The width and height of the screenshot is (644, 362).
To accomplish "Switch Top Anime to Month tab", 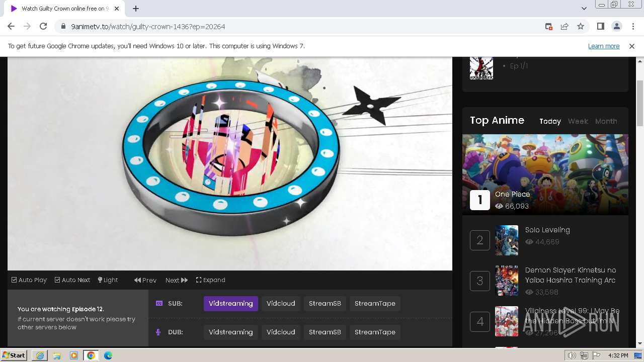I will (606, 121).
